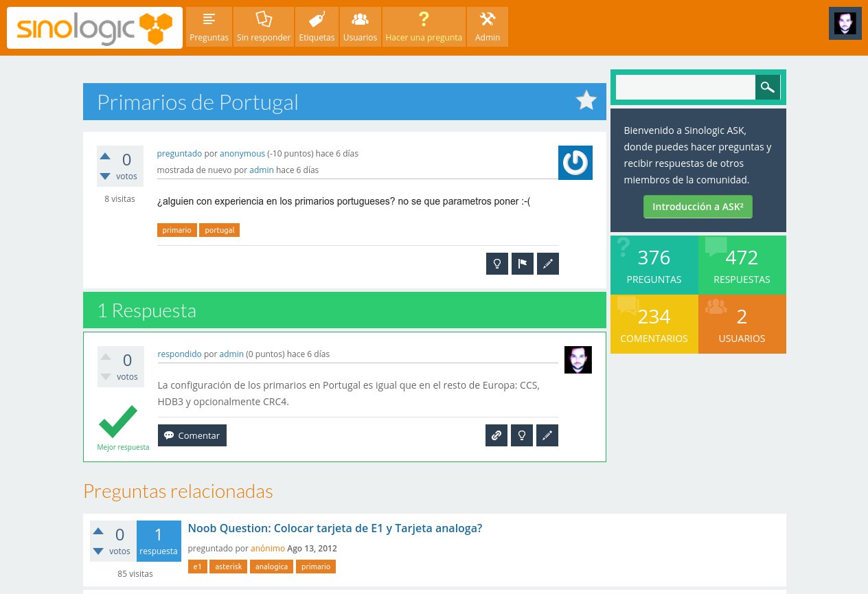The width and height of the screenshot is (868, 594).
Task: Focus the search text field
Action: click(685, 87)
